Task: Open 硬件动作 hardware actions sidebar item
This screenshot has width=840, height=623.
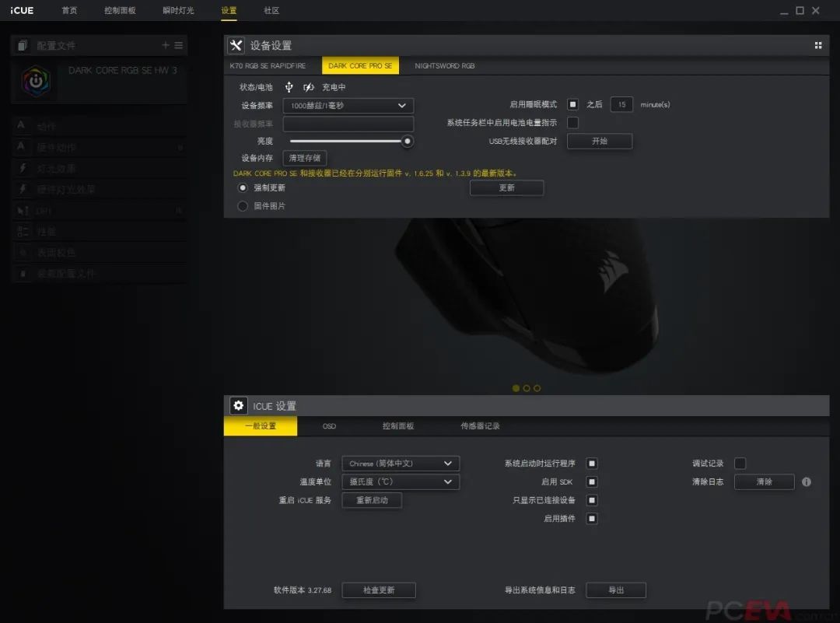Action: point(99,147)
